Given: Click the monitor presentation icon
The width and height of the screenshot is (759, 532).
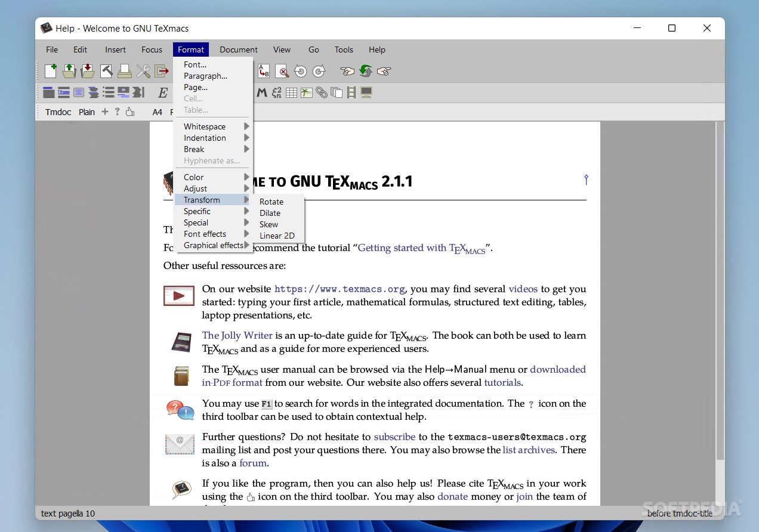Looking at the screenshot, I should tap(366, 92).
